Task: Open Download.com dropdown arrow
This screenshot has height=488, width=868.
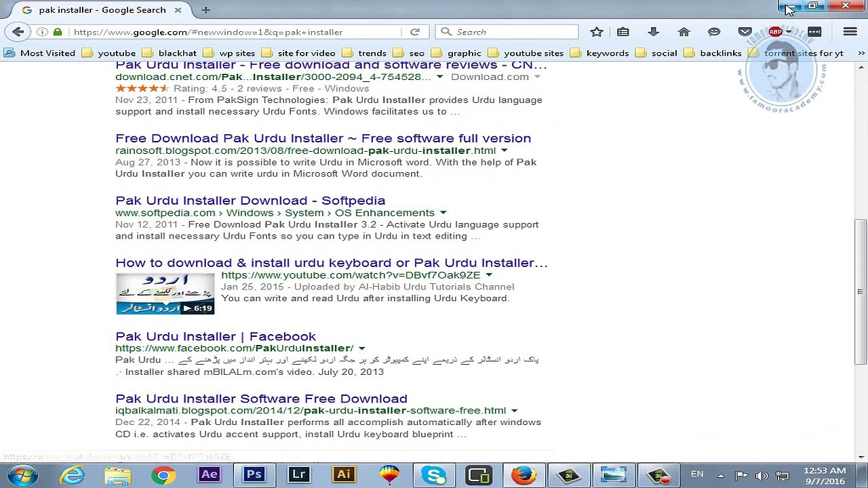Action: [537, 77]
